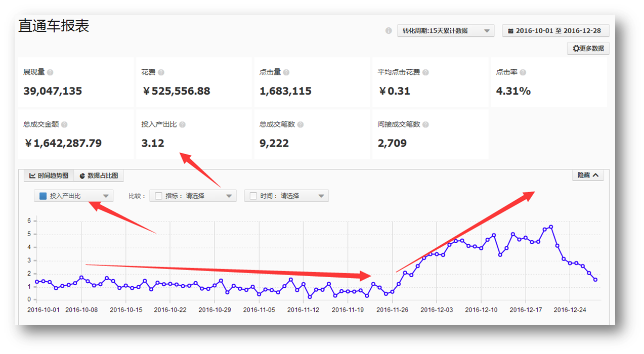Enable the 指标 comparison checkbox
644x354 pixels.
point(158,196)
